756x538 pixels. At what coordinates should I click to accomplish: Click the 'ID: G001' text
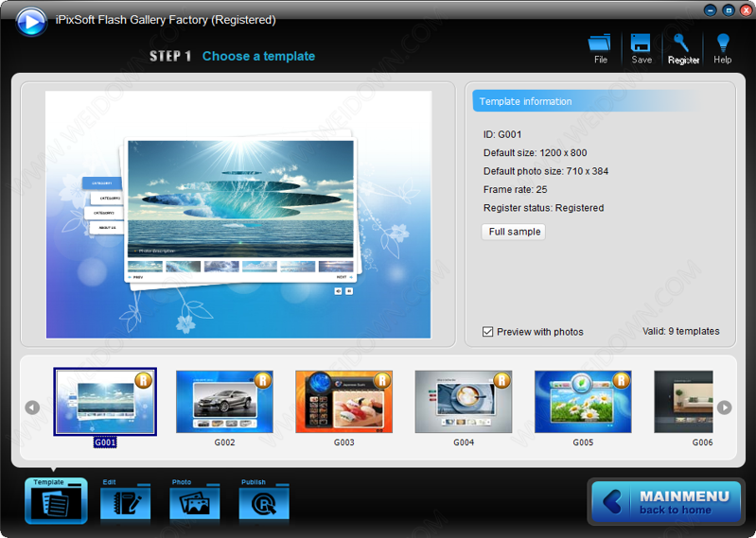tap(502, 134)
